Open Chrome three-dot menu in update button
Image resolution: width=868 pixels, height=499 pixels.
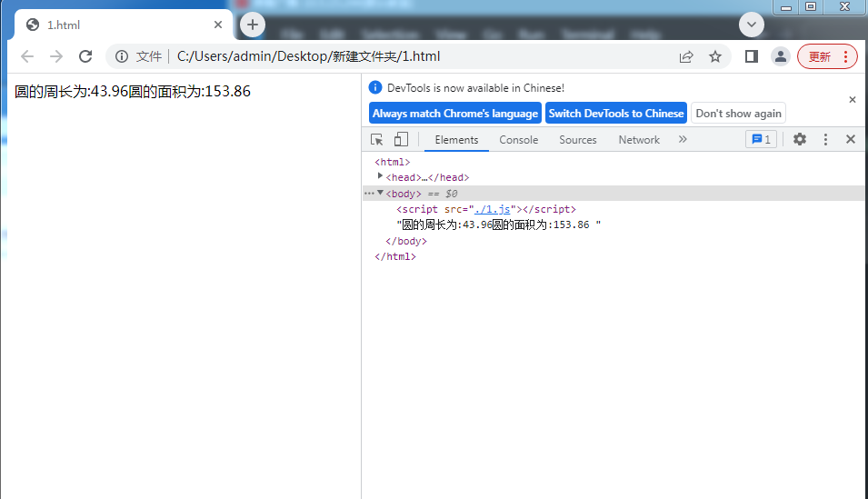coord(845,56)
